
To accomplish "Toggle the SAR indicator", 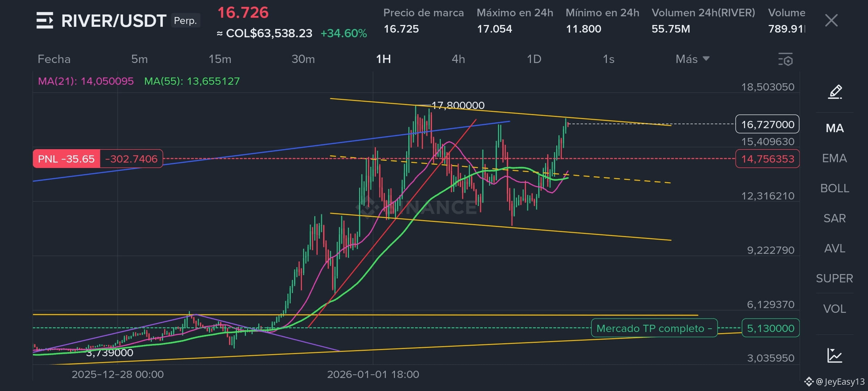I will [x=835, y=218].
